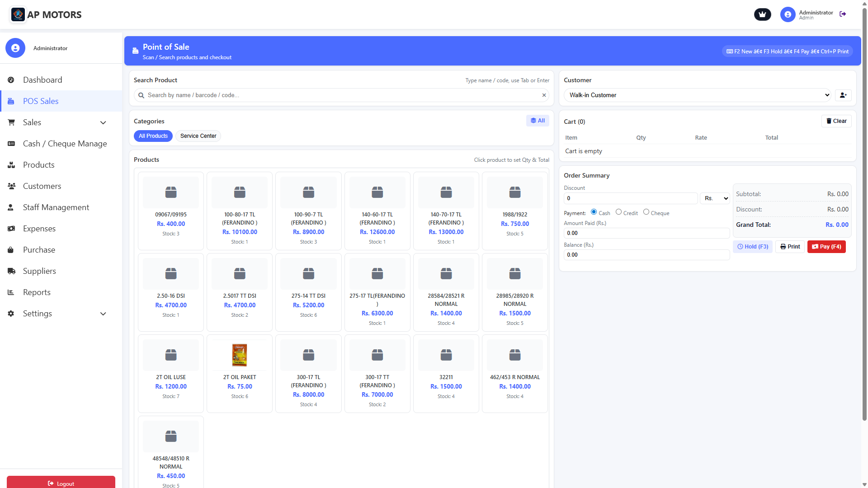Click the add customer icon button
This screenshot has width=868, height=488.
[x=843, y=95]
